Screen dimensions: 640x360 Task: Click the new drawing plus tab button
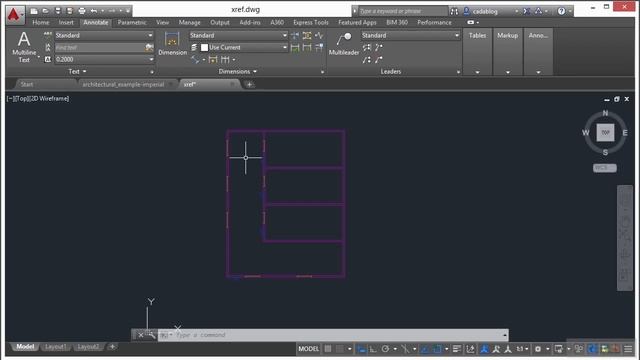coord(249,84)
